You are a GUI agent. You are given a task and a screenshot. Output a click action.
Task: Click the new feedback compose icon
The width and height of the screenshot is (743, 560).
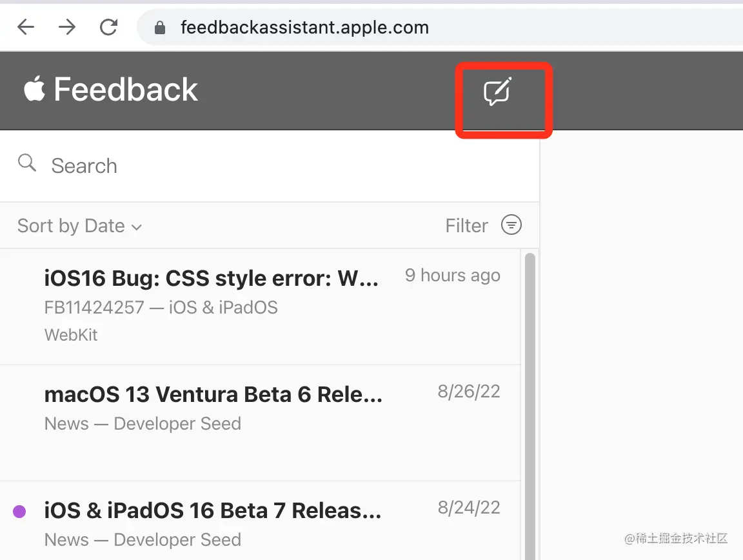tap(497, 92)
